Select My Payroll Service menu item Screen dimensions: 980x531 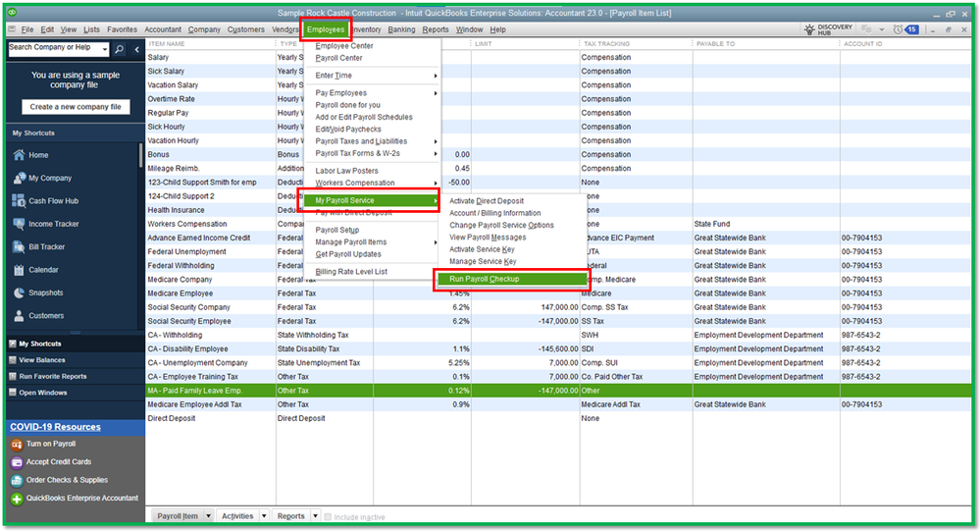click(x=372, y=201)
